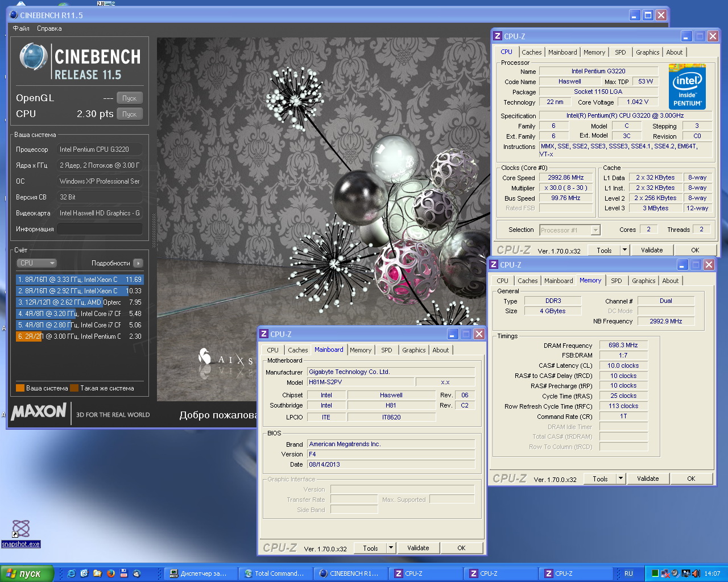
Task: Click the display adapter tray icon
Action: coord(686,573)
